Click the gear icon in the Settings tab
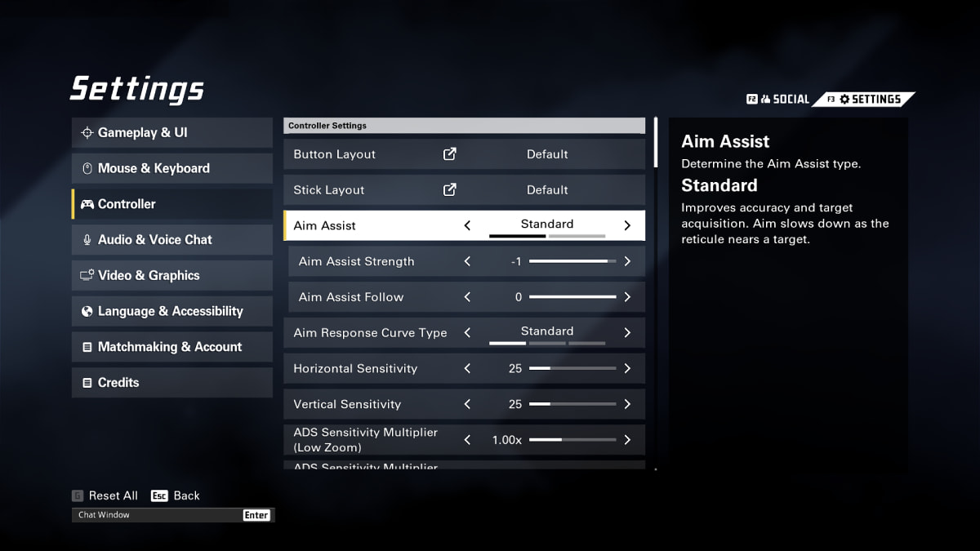 coord(844,100)
